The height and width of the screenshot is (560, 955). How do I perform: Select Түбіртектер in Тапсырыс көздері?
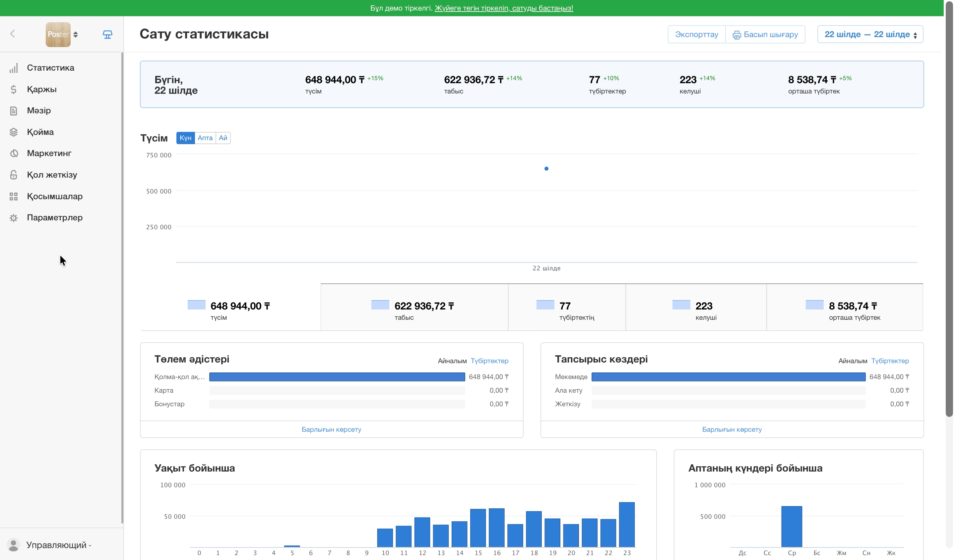tap(890, 361)
